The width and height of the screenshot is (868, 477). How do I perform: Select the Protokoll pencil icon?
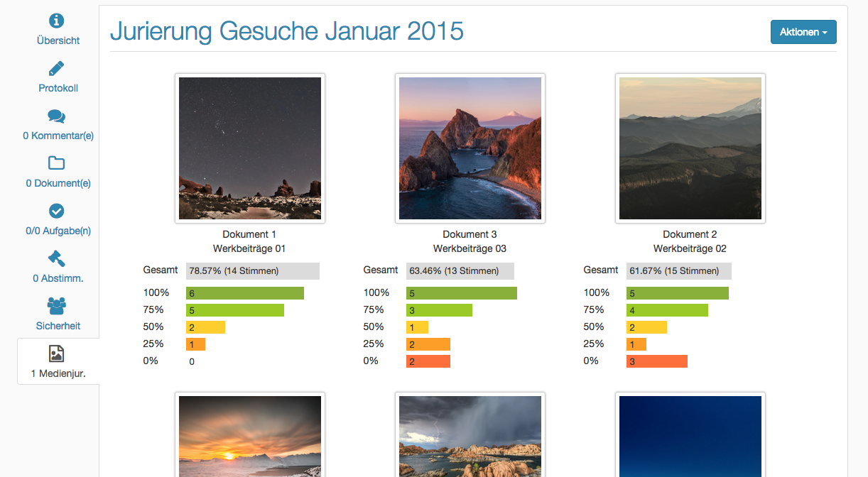point(57,69)
